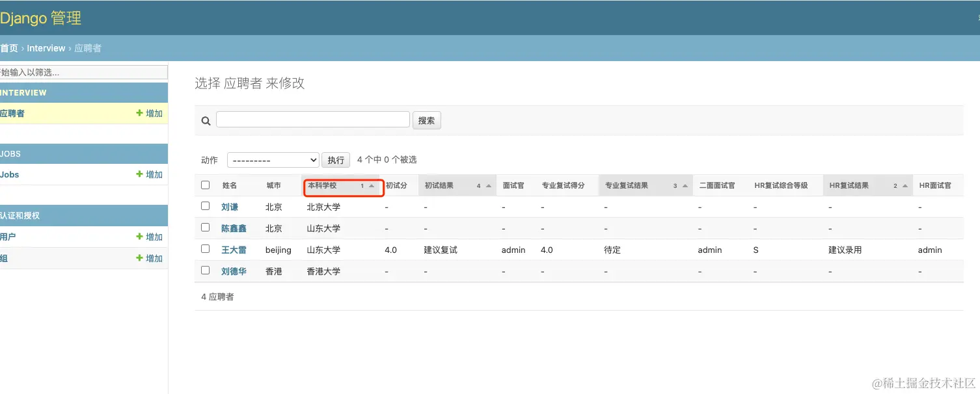Viewport: 980px width, 394px height.
Task: Go to 首页 in breadcrumb
Action: point(8,48)
